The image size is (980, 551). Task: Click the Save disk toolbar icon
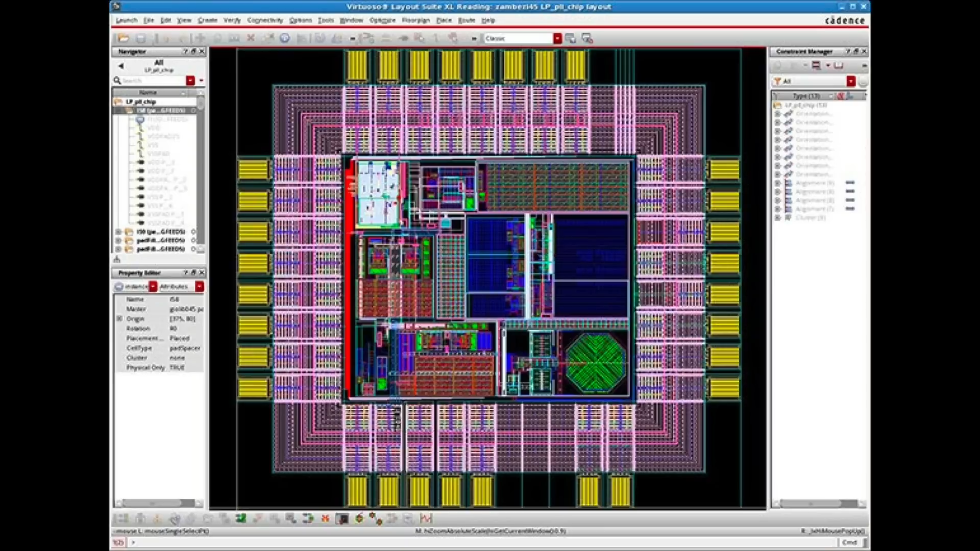(x=141, y=38)
